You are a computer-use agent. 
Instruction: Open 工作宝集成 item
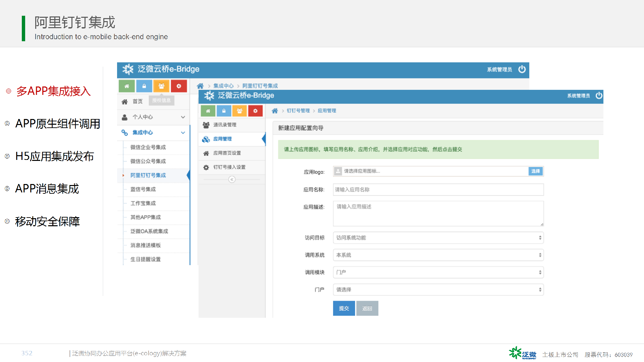[143, 203]
